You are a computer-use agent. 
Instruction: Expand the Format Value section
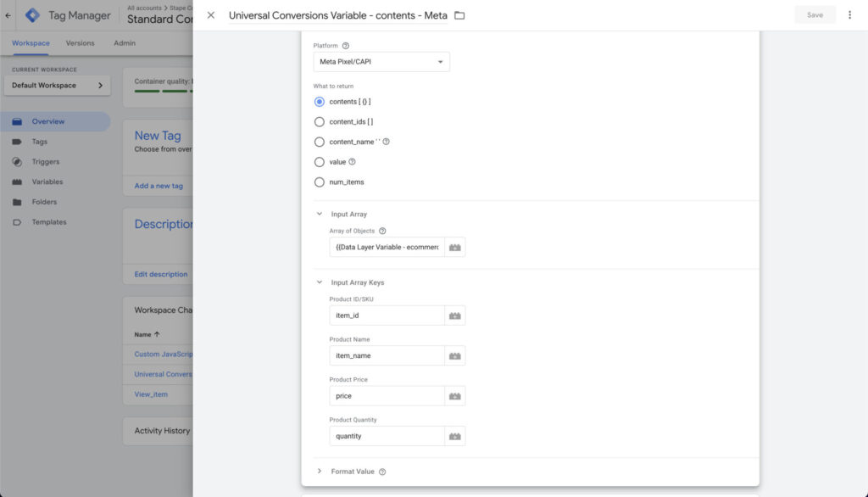[320, 472]
